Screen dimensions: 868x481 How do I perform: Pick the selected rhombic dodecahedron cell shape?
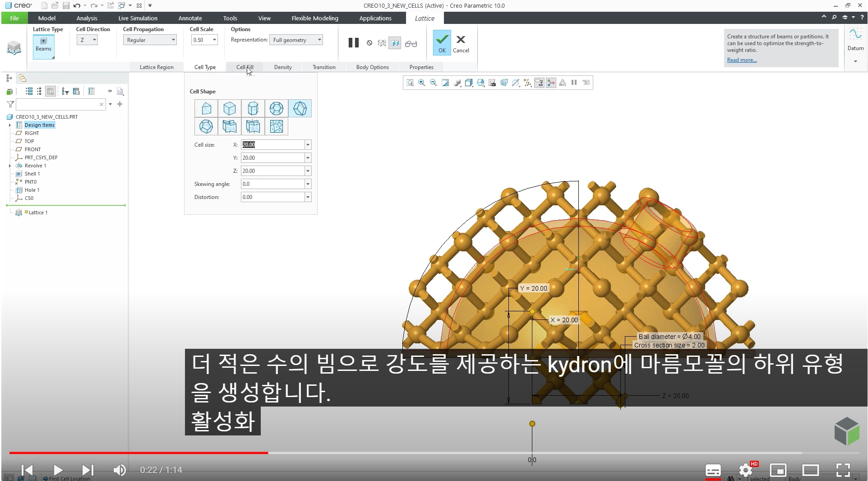300,108
